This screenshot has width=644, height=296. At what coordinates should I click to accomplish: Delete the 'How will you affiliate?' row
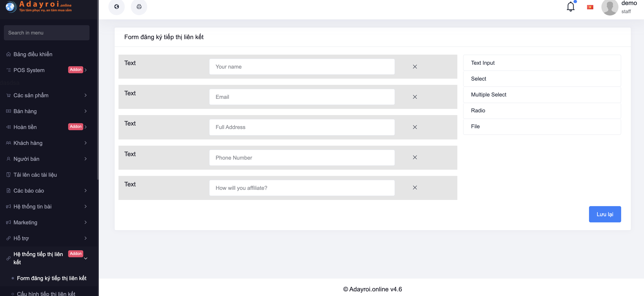(415, 188)
